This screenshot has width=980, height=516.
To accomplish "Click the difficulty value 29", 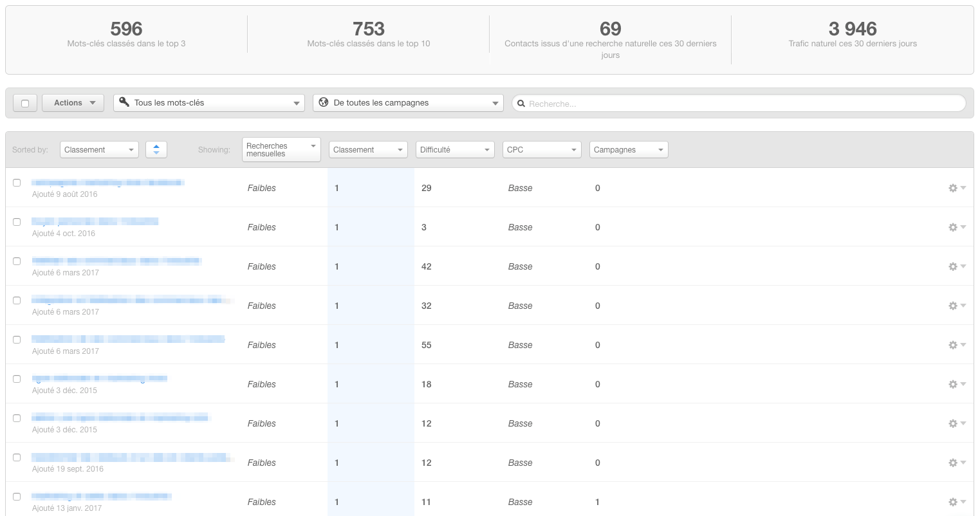I will [426, 188].
